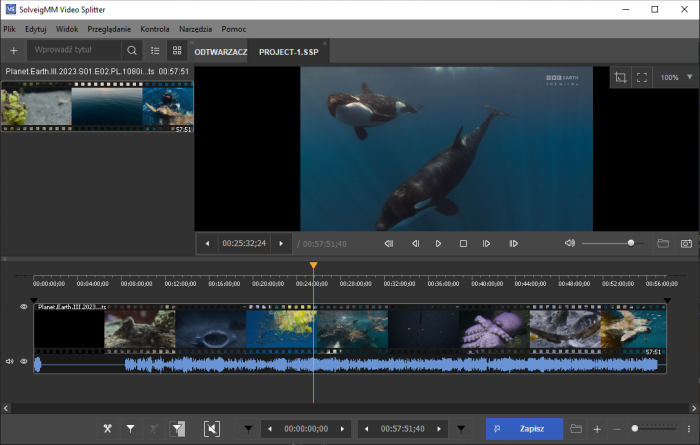Screen dimensions: 700x445
Task: Mute the audio track speaker icon
Action: (x=9, y=362)
